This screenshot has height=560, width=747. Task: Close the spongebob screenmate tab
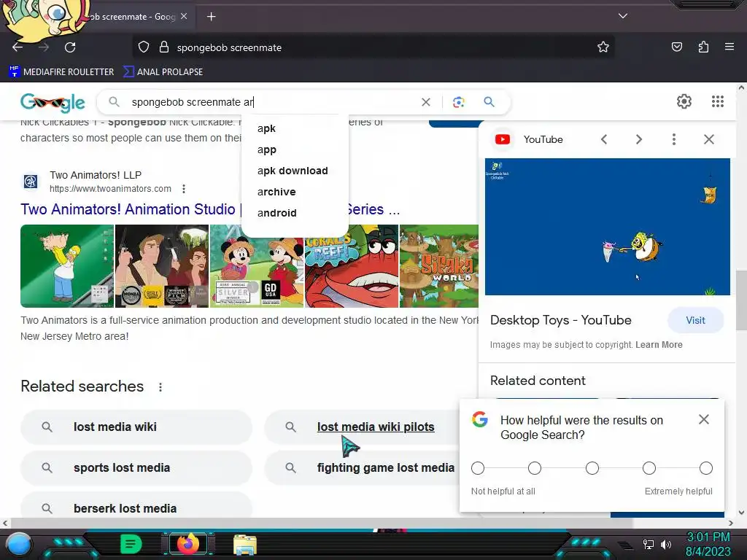tap(184, 16)
